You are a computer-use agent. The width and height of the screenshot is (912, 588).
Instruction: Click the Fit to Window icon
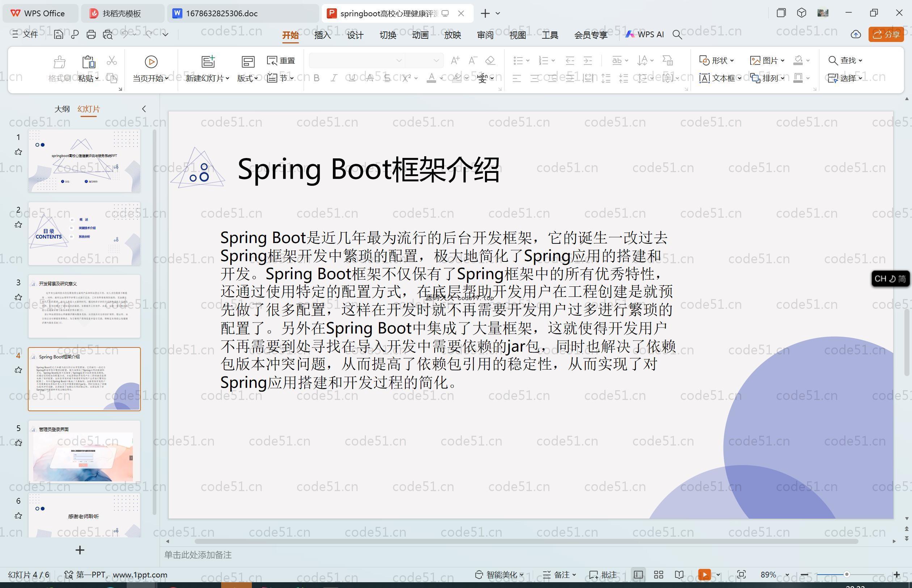pyautogui.click(x=741, y=575)
